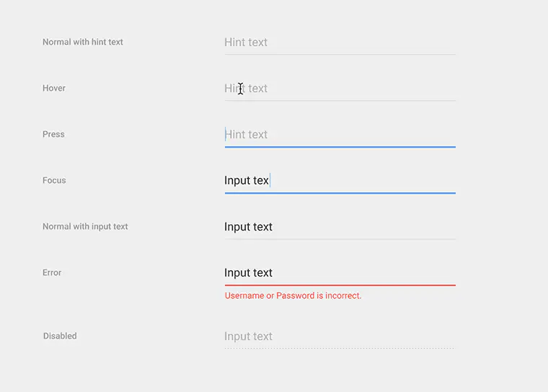
Task: Click the "Normal with input text" label
Action: click(85, 227)
